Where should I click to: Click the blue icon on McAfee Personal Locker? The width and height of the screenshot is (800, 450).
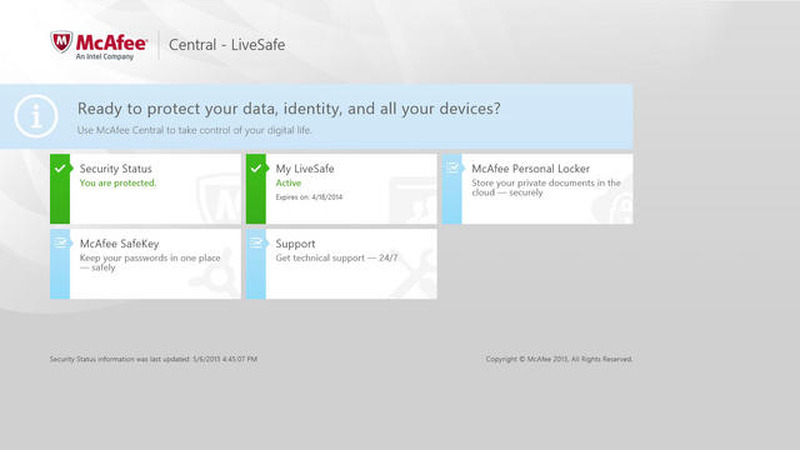pos(451,168)
